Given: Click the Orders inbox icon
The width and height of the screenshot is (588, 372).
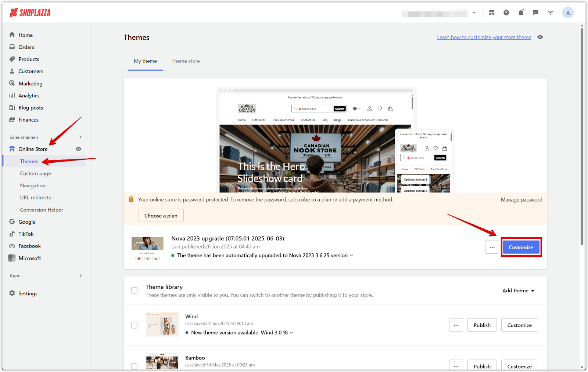Looking at the screenshot, I should (12, 47).
